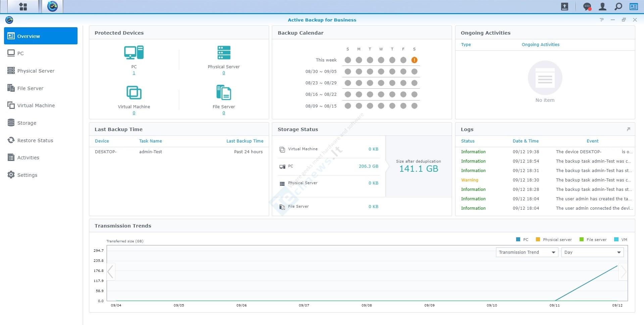Expand the Transmission Trend dropdown
The width and height of the screenshot is (644, 325).
tap(527, 252)
